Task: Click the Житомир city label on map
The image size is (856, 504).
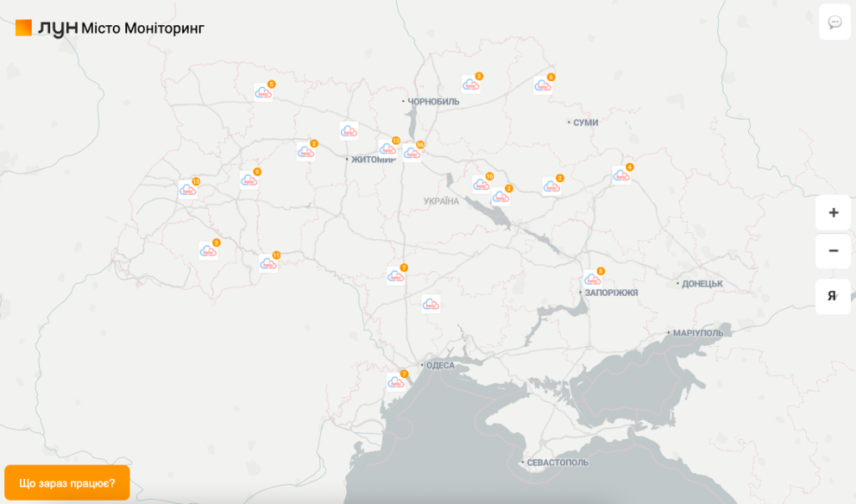Action: click(x=373, y=159)
